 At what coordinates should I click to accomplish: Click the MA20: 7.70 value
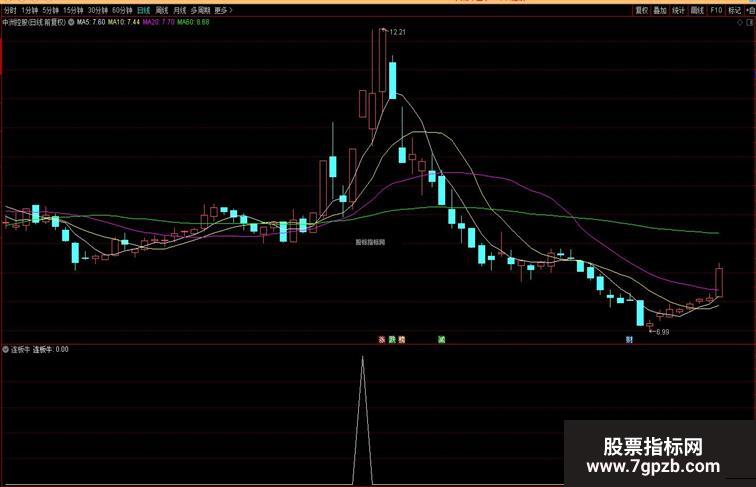pyautogui.click(x=159, y=22)
